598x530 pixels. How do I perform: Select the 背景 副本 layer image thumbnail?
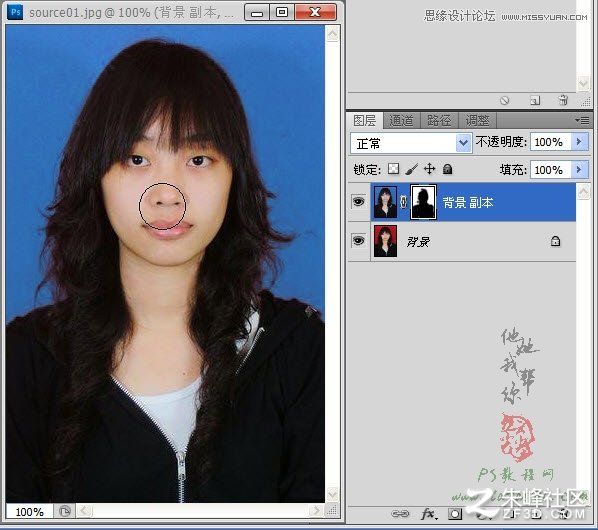(385, 202)
